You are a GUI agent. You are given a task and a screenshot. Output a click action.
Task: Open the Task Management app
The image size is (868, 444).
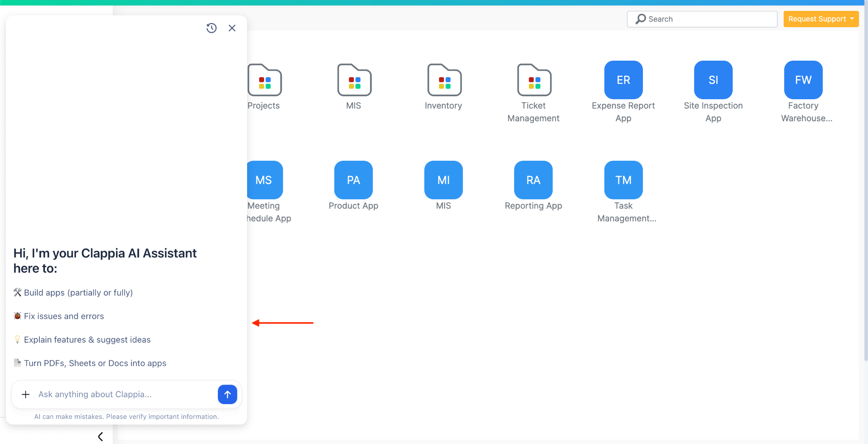click(623, 180)
